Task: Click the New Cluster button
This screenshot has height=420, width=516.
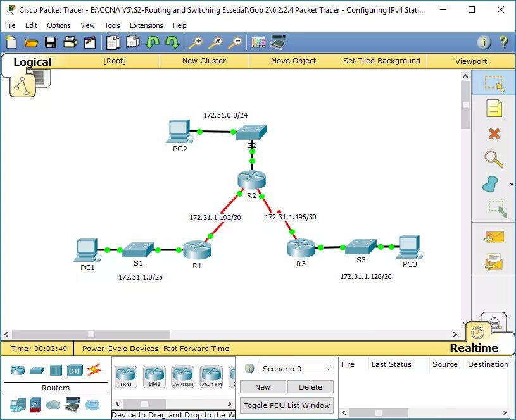Action: coord(204,61)
